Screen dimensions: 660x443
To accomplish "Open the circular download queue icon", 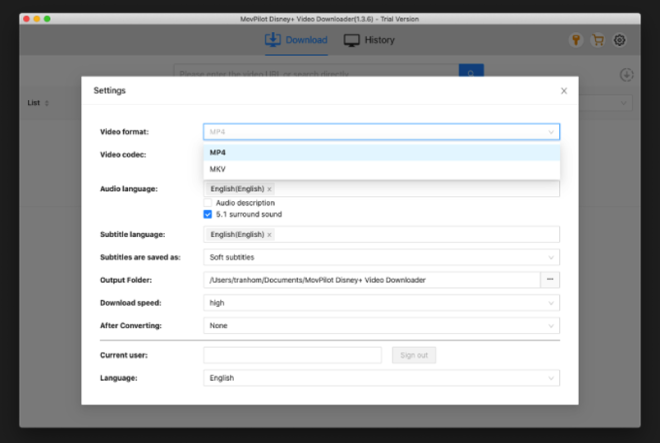I will click(626, 75).
